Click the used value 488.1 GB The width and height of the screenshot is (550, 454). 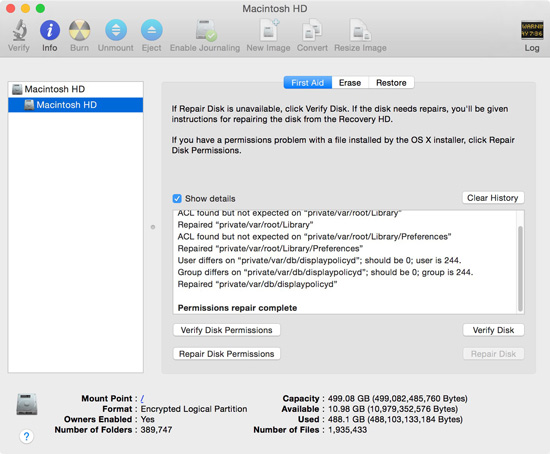395,419
